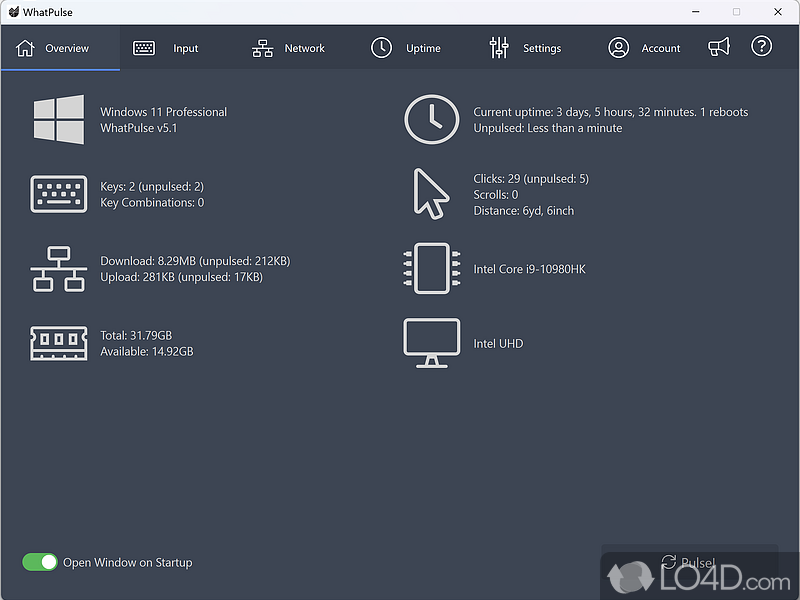Click the "Key Combinations: 0" text
The width and height of the screenshot is (800, 600).
pyautogui.click(x=152, y=203)
